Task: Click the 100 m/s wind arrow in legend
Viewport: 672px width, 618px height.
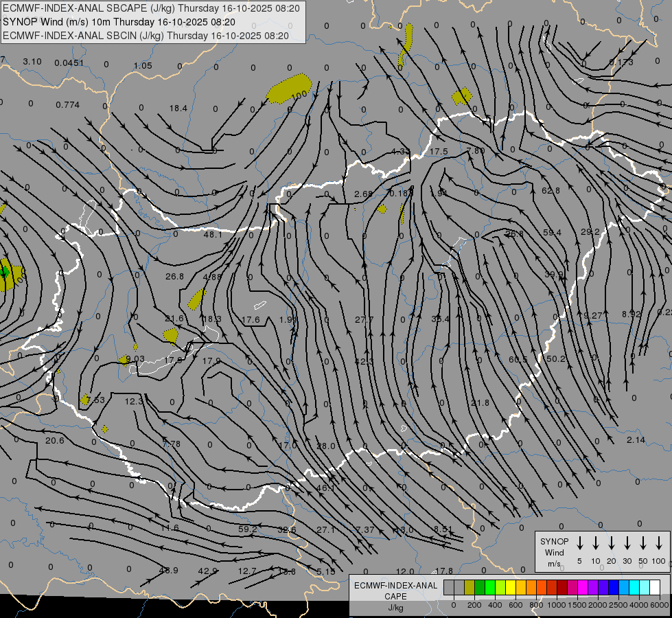Action: click(x=659, y=543)
